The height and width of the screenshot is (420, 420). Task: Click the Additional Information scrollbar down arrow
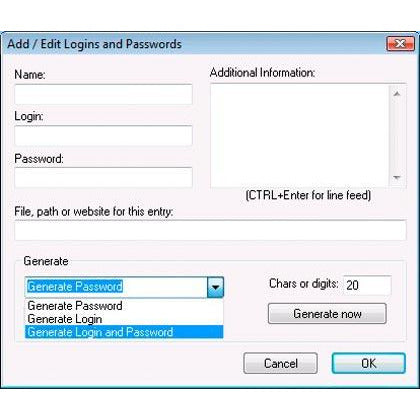(397, 177)
